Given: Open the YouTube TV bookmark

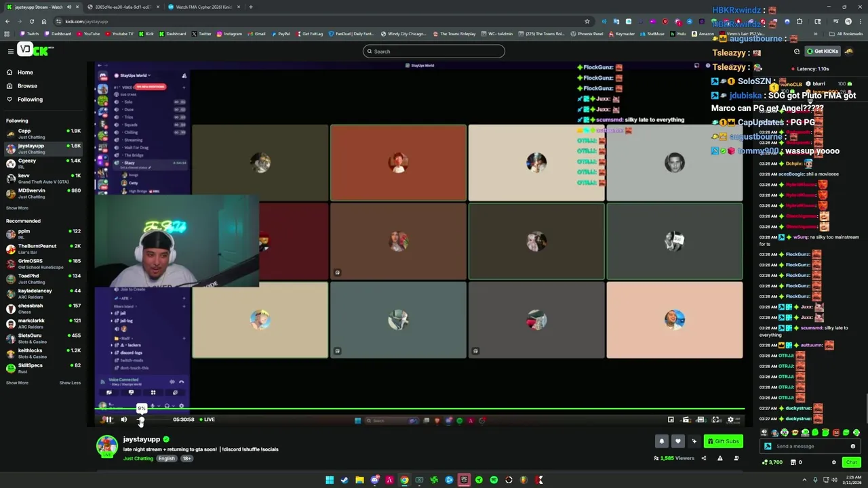Looking at the screenshot, I should [119, 34].
